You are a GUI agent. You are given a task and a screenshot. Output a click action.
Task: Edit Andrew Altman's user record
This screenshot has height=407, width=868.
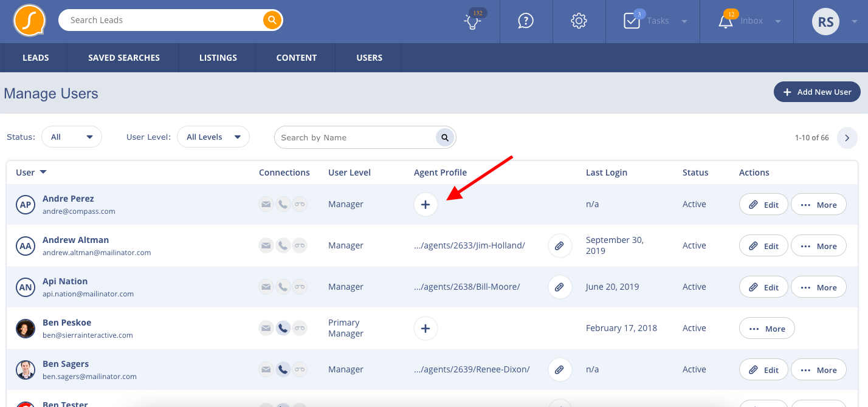763,246
